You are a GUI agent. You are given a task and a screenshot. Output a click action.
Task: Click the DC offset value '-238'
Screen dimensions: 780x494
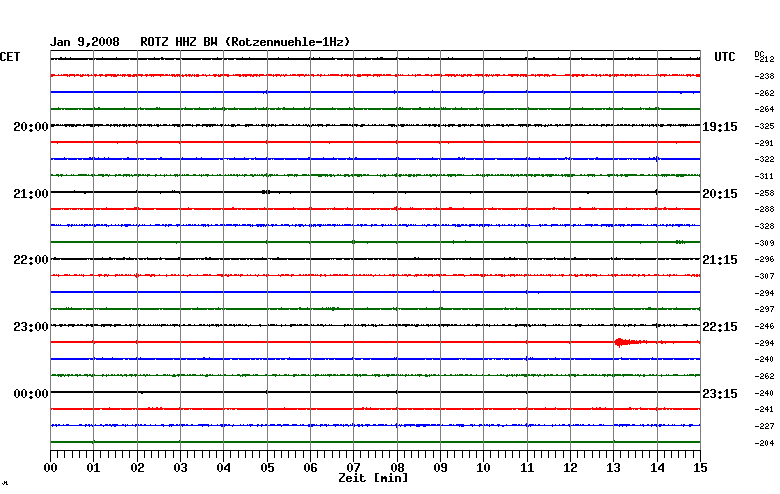[x=765, y=76]
